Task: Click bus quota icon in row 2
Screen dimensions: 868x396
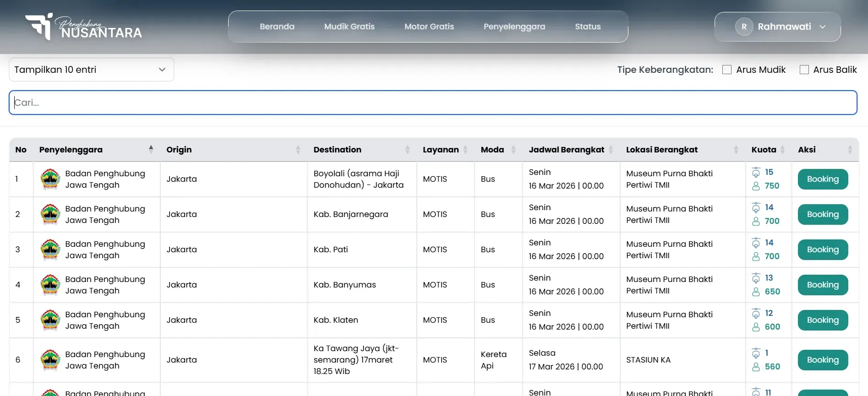Action: point(756,208)
